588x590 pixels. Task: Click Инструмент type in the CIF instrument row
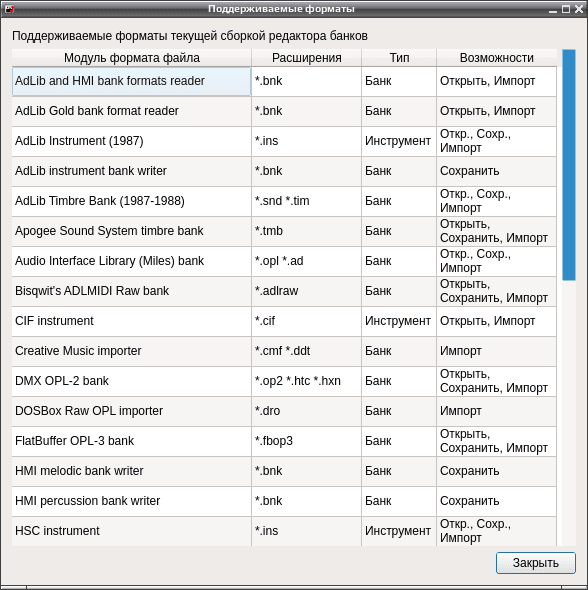(399, 321)
